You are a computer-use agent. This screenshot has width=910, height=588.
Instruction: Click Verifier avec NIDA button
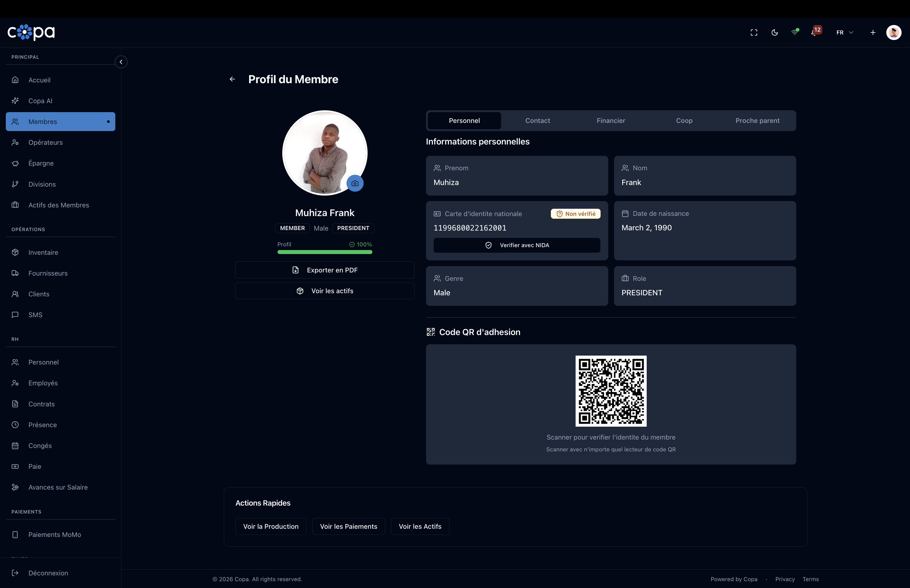click(517, 245)
